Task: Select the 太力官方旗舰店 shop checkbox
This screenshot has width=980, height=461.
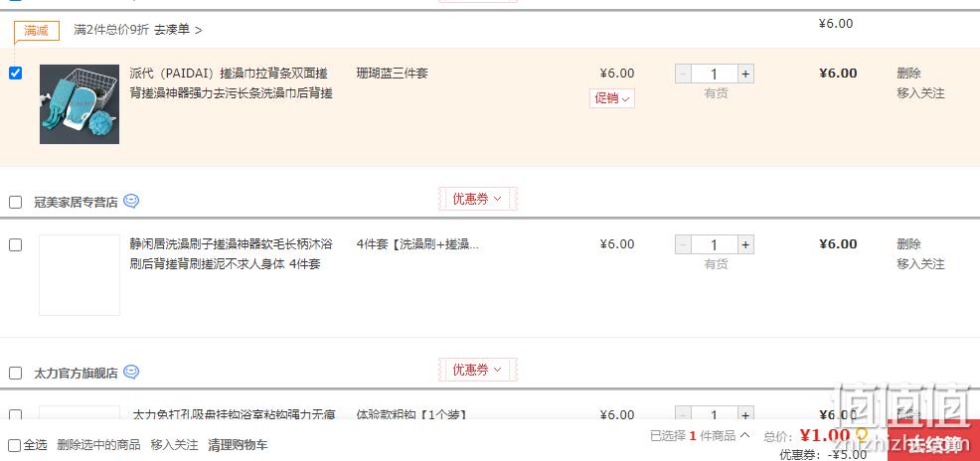Action: pyautogui.click(x=16, y=374)
